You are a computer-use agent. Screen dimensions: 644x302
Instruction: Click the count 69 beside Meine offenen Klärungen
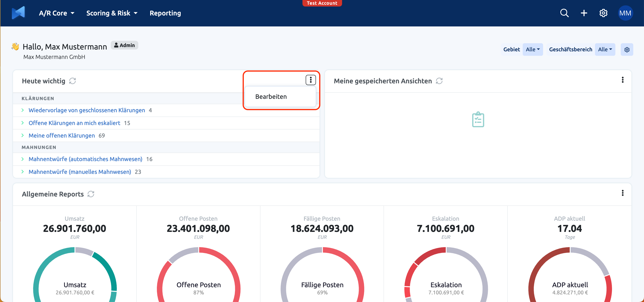point(102,136)
